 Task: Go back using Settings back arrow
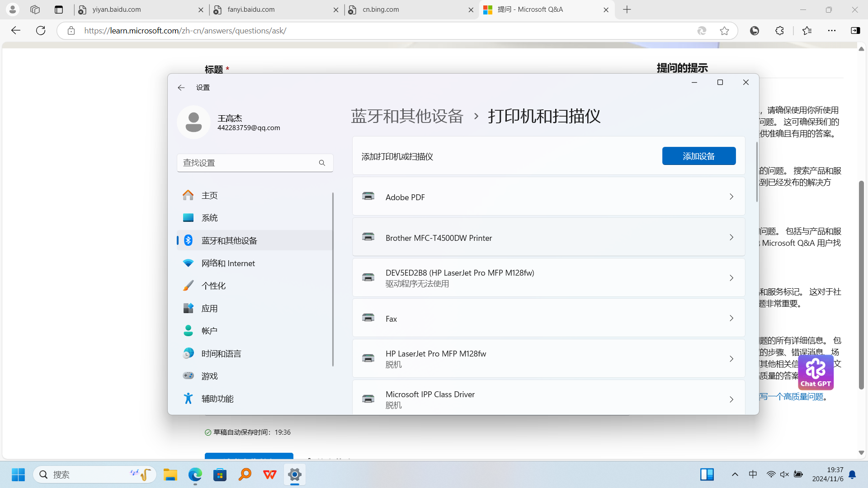click(x=181, y=88)
